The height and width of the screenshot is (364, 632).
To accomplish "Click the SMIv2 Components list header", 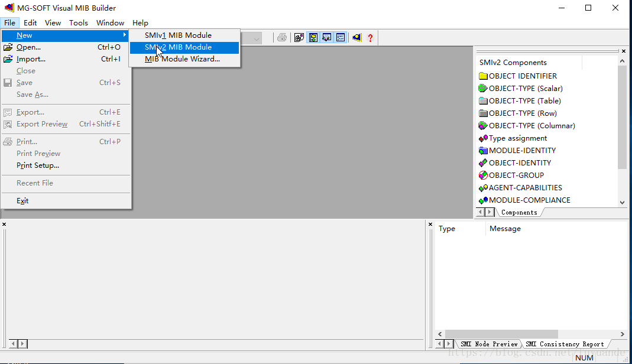I will pos(529,63).
